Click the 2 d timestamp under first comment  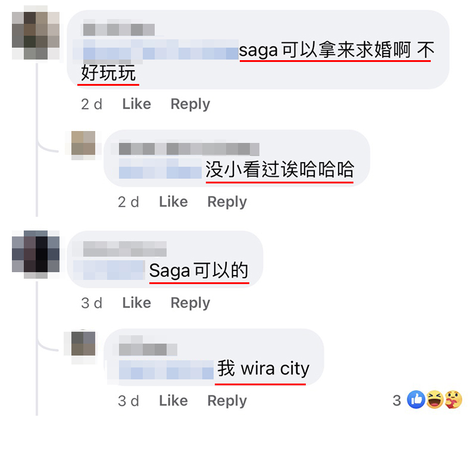tap(92, 104)
